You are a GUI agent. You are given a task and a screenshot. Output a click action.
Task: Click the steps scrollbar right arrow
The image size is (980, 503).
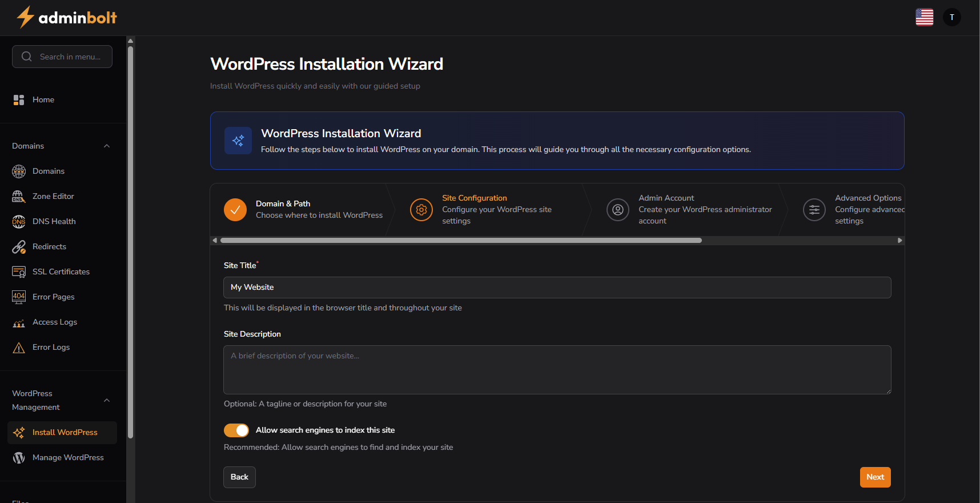pyautogui.click(x=900, y=241)
